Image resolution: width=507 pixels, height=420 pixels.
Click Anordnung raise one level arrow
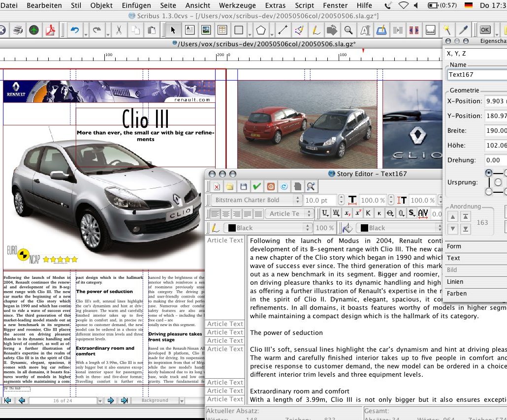pyautogui.click(x=453, y=217)
